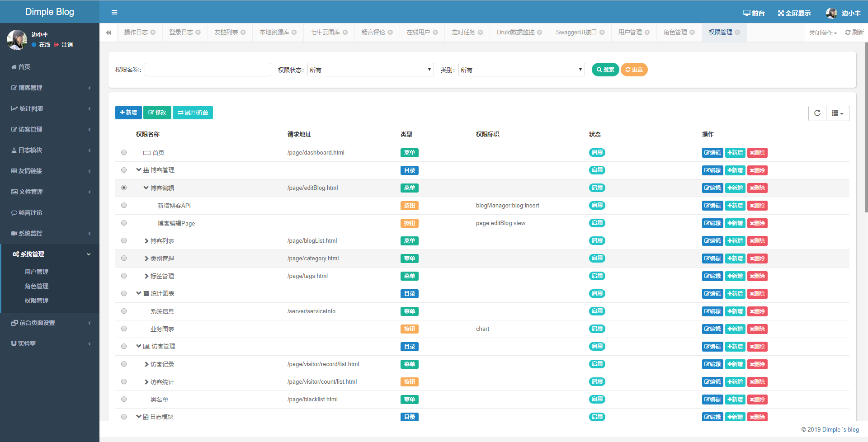Click the 刷新 tab refresh button
The image size is (868, 442).
854,33
